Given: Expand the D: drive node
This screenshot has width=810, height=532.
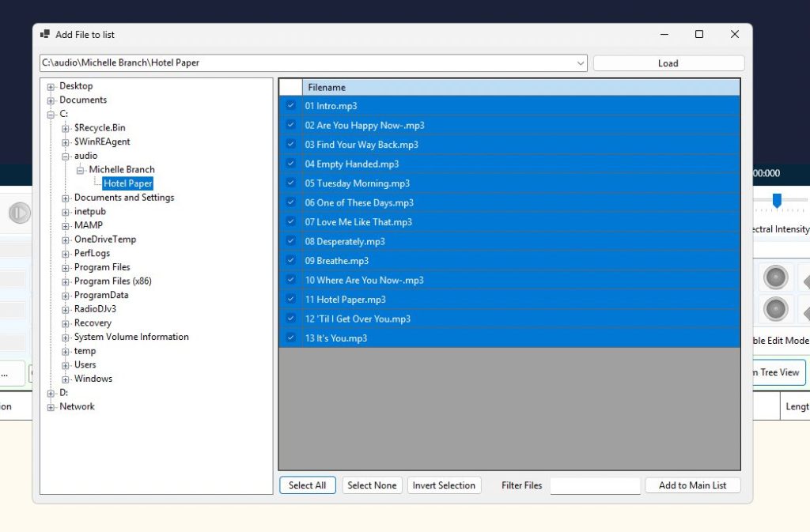Looking at the screenshot, I should (x=51, y=393).
